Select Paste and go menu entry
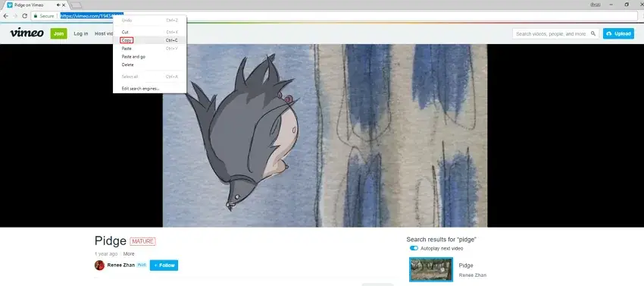The image size is (644, 286). 133,57
